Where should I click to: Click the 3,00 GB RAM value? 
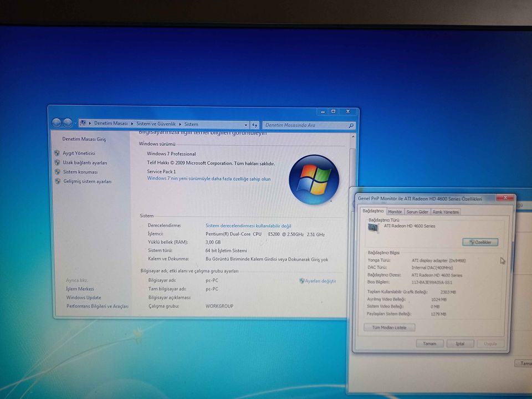point(213,242)
